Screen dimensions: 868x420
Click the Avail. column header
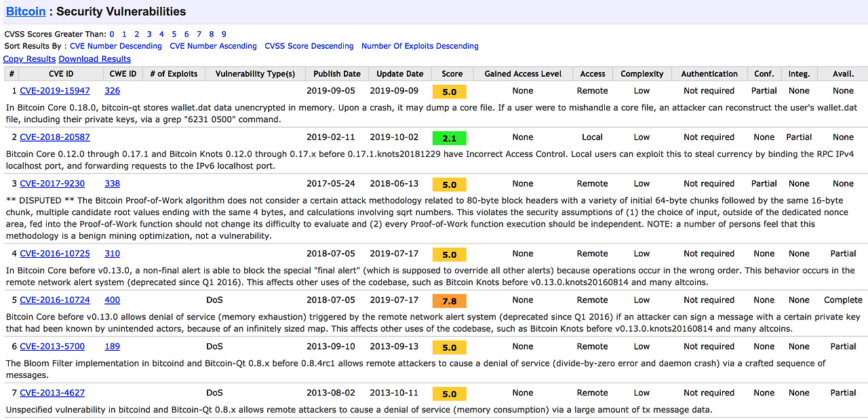click(844, 74)
